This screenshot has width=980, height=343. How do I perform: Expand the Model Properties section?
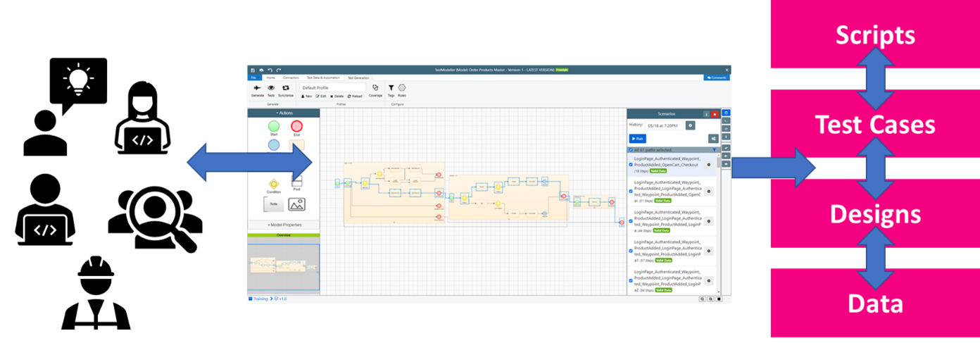click(x=283, y=225)
